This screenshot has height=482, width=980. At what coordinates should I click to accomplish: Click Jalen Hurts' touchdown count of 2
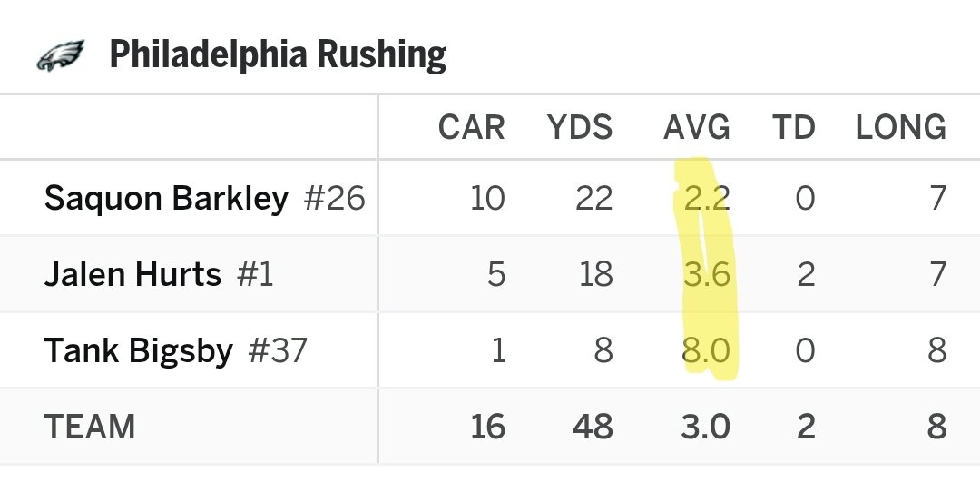click(x=805, y=274)
